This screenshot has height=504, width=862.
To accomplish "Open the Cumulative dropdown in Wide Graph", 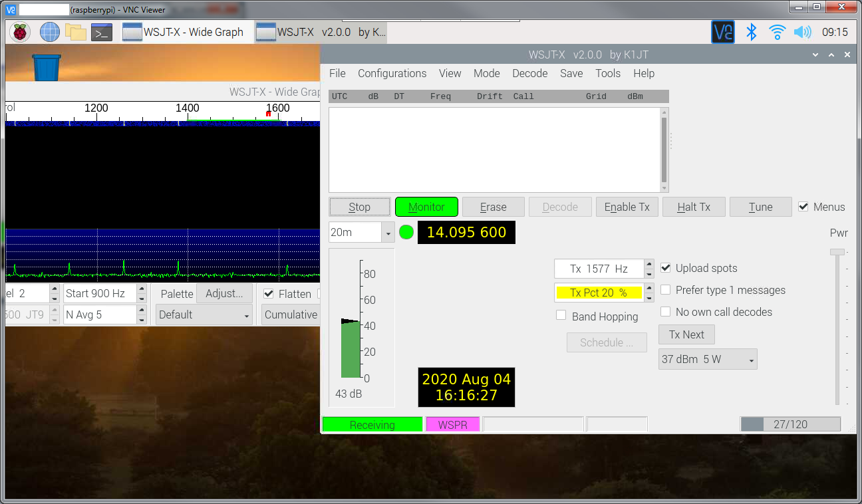I will pyautogui.click(x=291, y=315).
